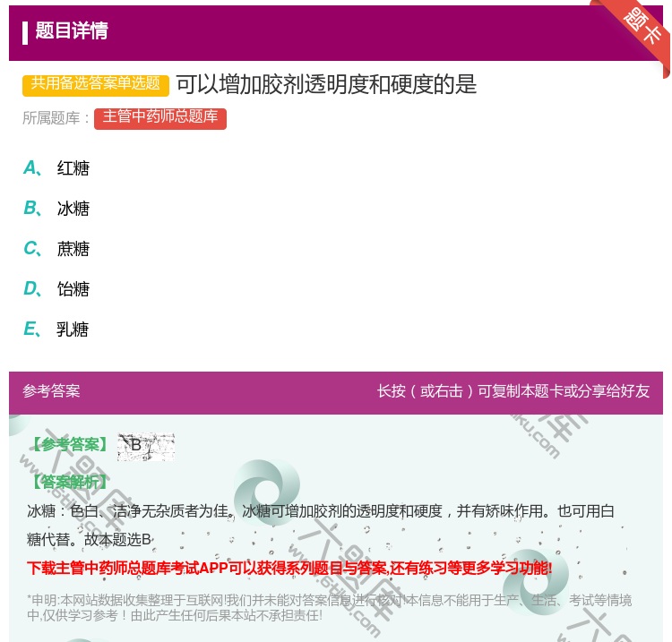Click the disclaimer text starting with *申明

[x=329, y=608]
